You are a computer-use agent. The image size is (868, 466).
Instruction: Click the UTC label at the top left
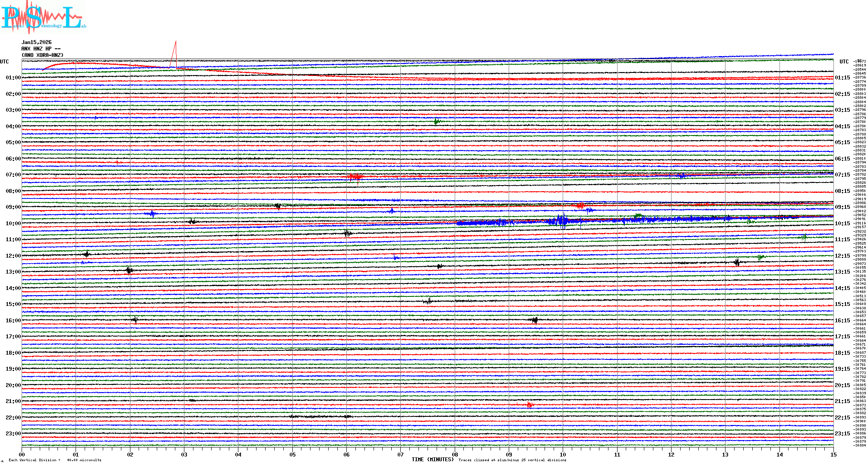4,62
